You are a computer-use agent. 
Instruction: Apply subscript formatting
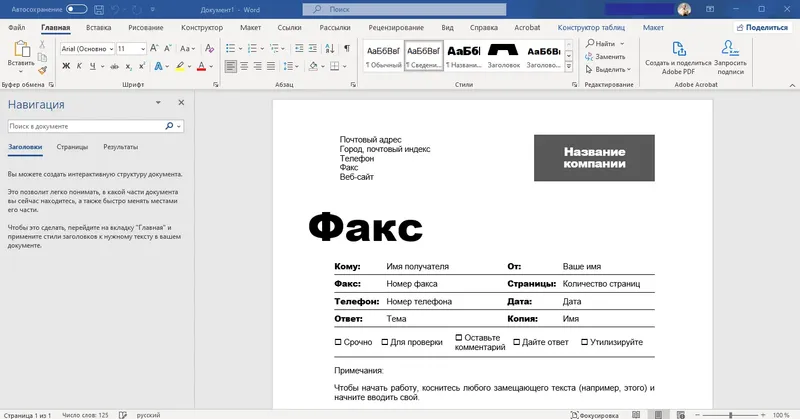129,66
